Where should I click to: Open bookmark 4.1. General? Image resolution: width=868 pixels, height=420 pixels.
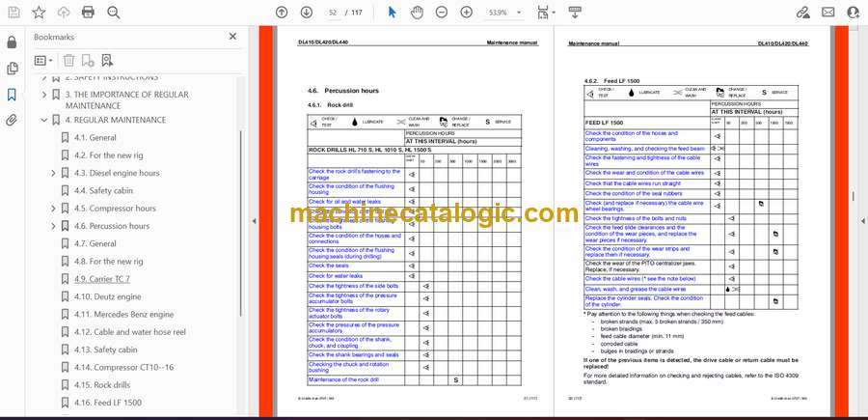pos(95,137)
